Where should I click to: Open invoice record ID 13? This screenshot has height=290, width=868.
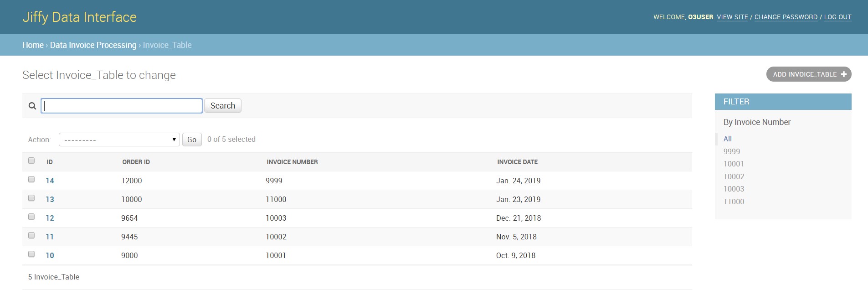tap(50, 199)
